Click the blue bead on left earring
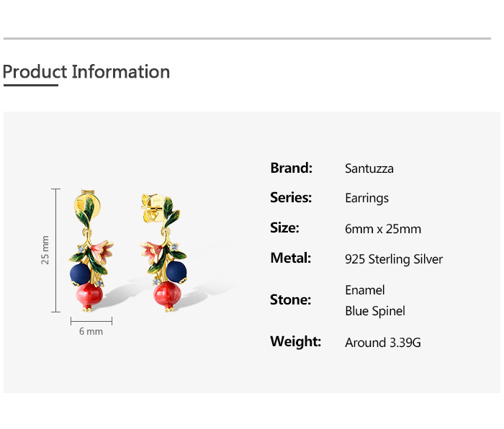 point(78,273)
